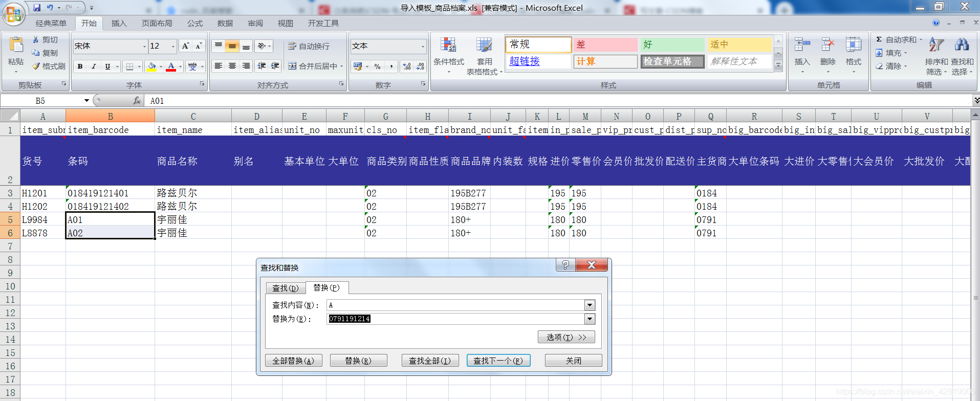Viewport: 980px width, 401px height.
Task: Switch to the Find (查找) dialog tab
Action: click(x=285, y=288)
